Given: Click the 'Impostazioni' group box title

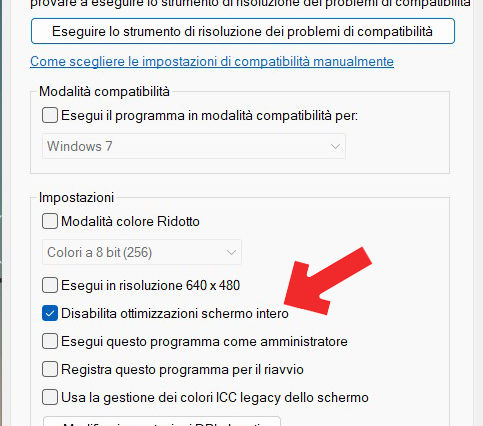Looking at the screenshot, I should pyautogui.click(x=76, y=197).
